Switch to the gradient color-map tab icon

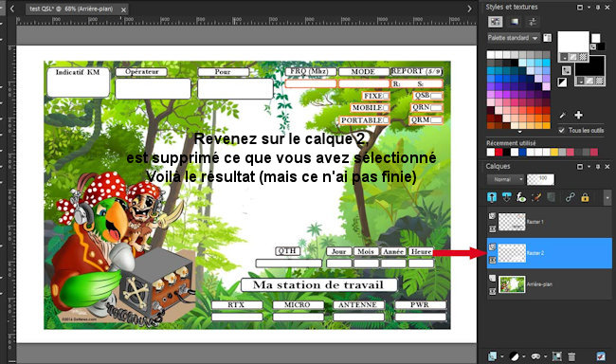pyautogui.click(x=515, y=22)
